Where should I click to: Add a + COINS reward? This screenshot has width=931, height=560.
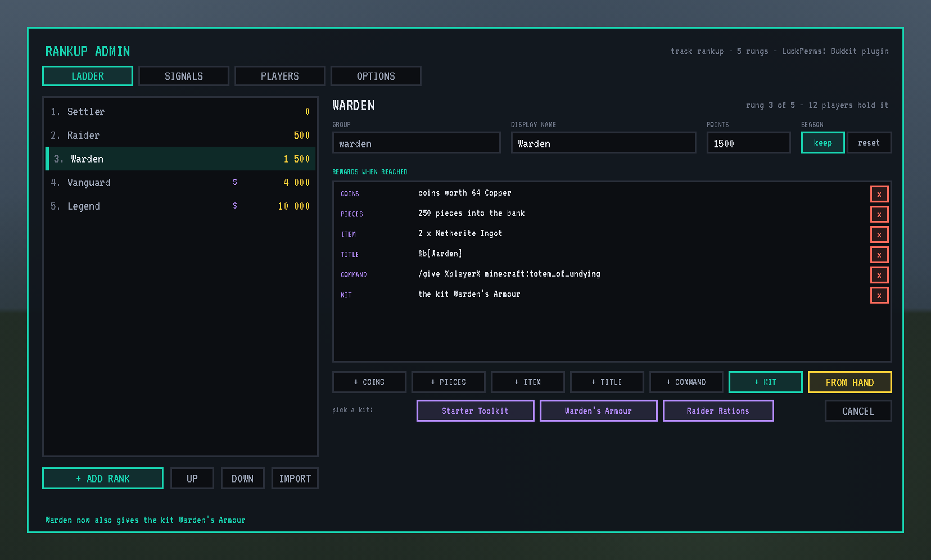coord(369,382)
